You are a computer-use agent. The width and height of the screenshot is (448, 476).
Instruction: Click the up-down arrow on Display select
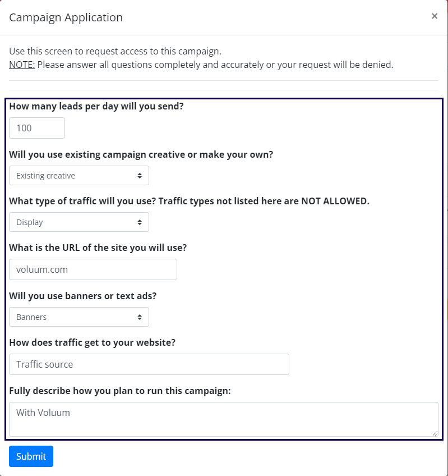coord(140,222)
